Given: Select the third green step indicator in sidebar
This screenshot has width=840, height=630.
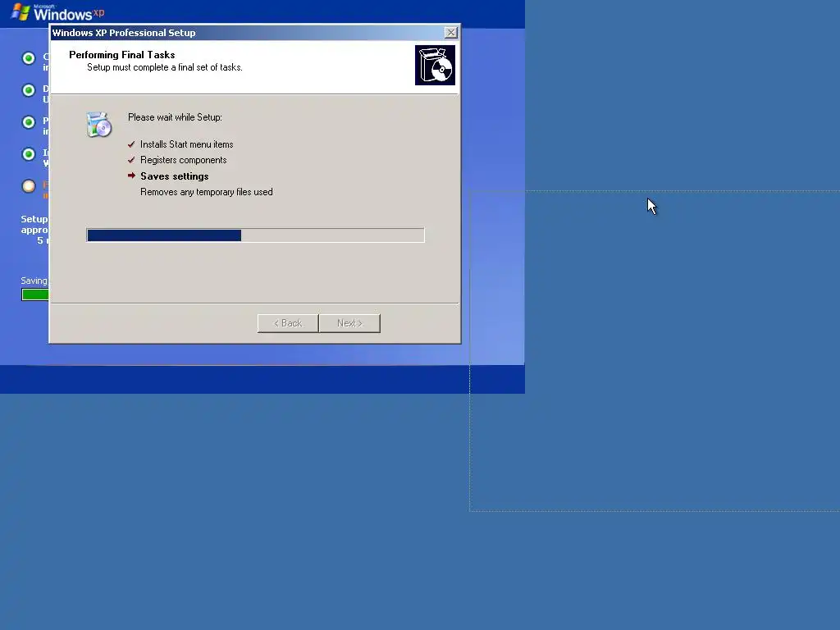Looking at the screenshot, I should coord(29,122).
